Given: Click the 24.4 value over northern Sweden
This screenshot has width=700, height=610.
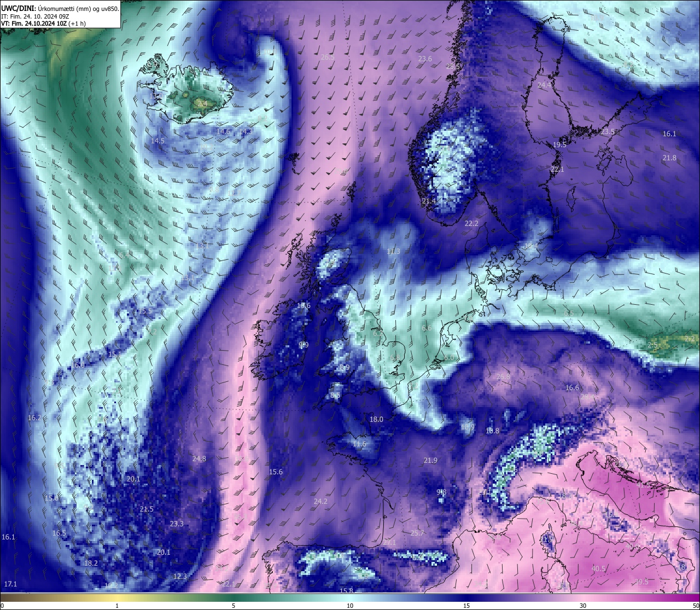Looking at the screenshot, I should tap(545, 85).
